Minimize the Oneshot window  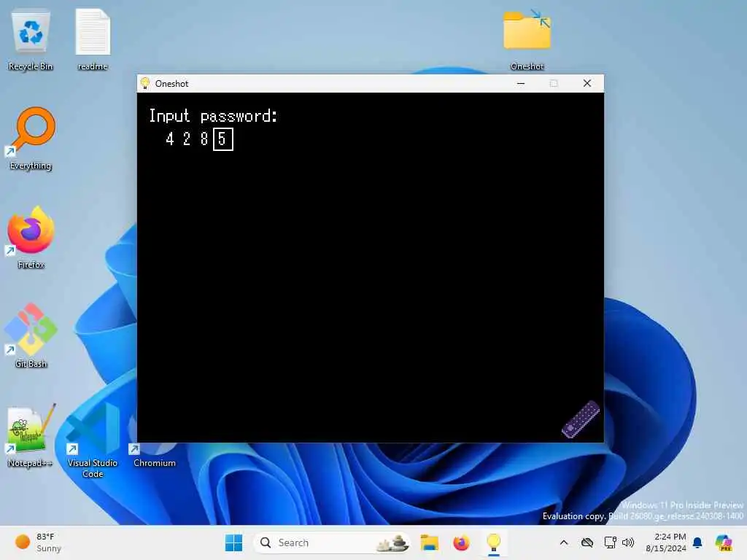point(521,83)
